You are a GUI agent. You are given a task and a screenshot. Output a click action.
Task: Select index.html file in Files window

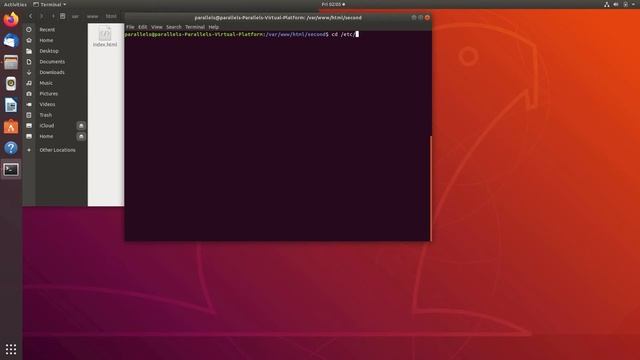(105, 37)
